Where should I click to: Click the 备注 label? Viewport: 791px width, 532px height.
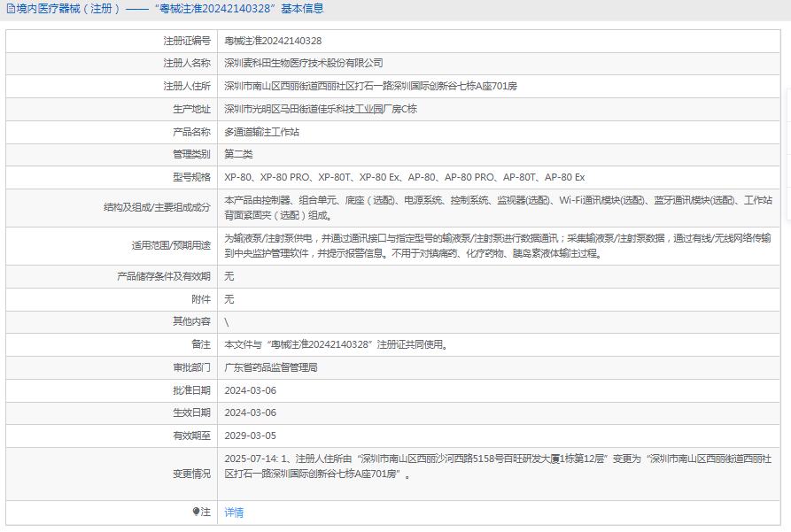point(201,344)
